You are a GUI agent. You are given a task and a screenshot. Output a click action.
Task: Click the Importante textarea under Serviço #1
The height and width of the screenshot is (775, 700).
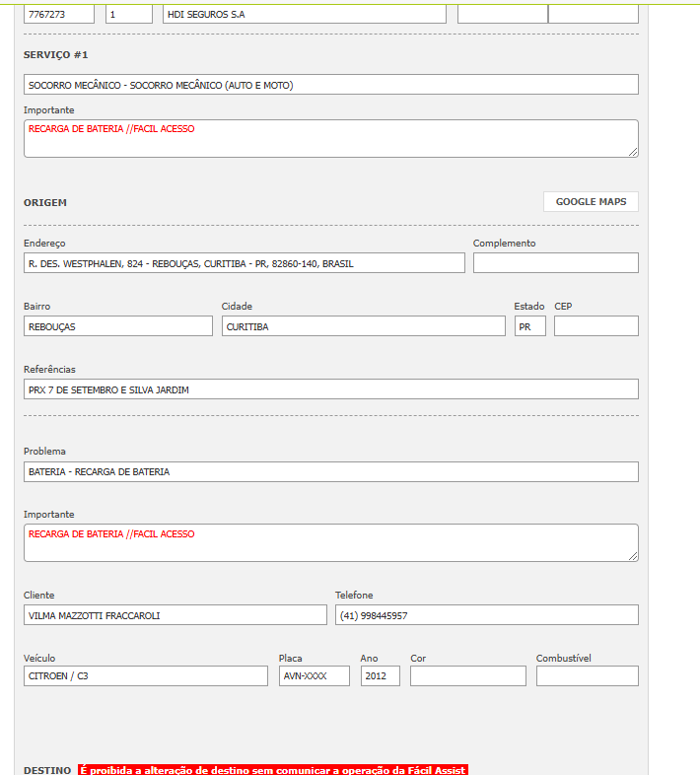point(330,138)
